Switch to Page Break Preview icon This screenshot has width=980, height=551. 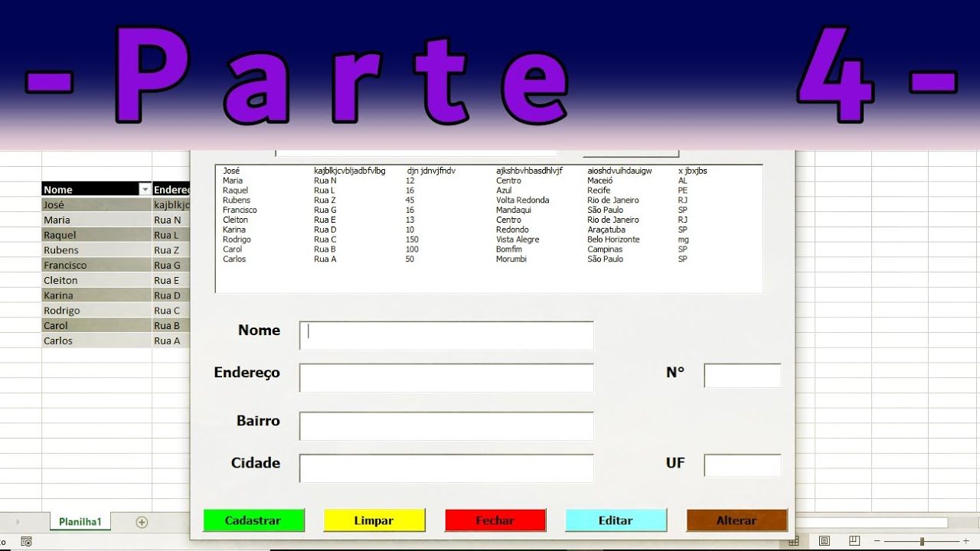pyautogui.click(x=854, y=541)
